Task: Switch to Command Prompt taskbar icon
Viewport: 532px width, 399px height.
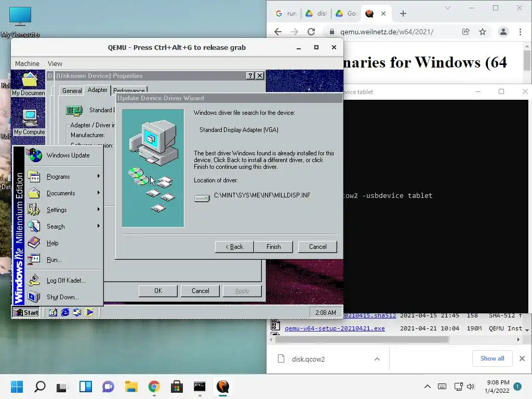Action: (199, 387)
